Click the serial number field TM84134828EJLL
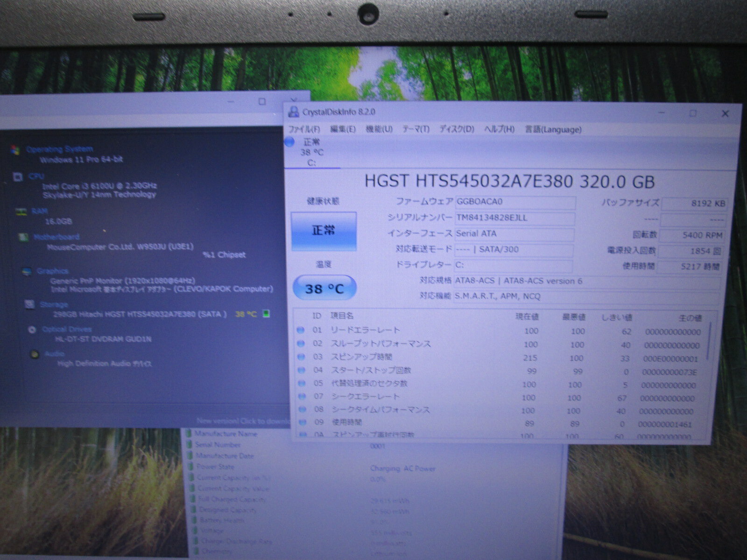Viewport: 747px width, 560px height. tap(515, 218)
